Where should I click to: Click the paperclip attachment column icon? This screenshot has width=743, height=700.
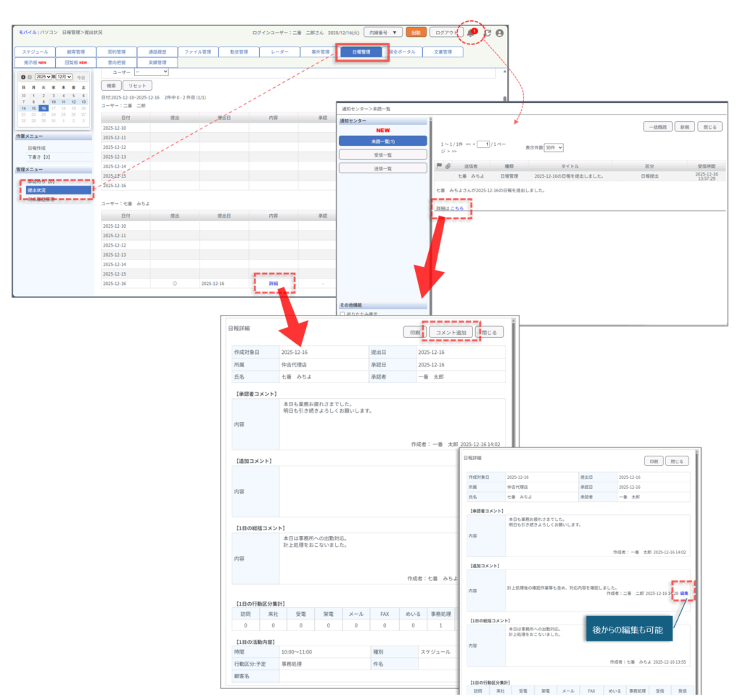point(447,166)
